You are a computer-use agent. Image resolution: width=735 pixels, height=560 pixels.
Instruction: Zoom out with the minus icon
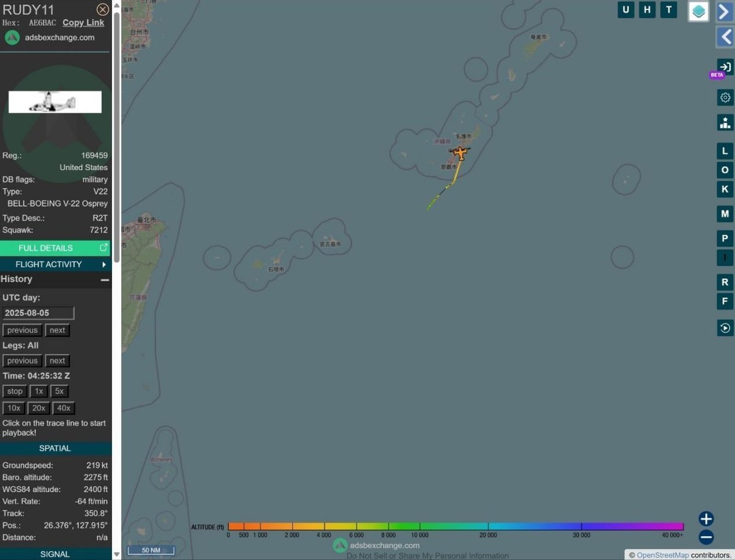click(706, 537)
